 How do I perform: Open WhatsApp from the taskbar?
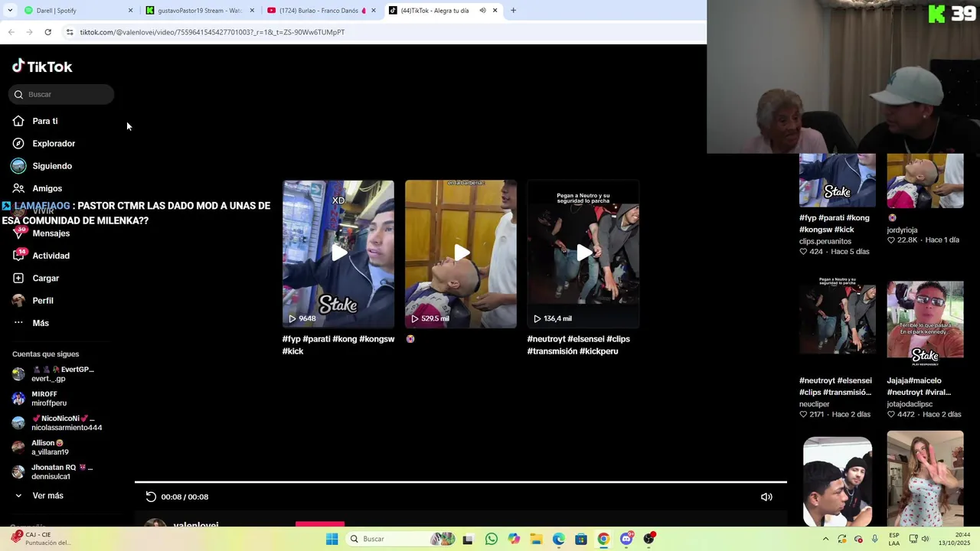click(491, 539)
